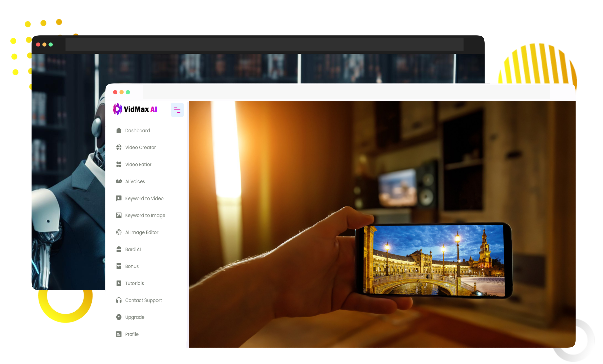Click the Upgrade arrow icon
This screenshot has width=603, height=364.
119,317
